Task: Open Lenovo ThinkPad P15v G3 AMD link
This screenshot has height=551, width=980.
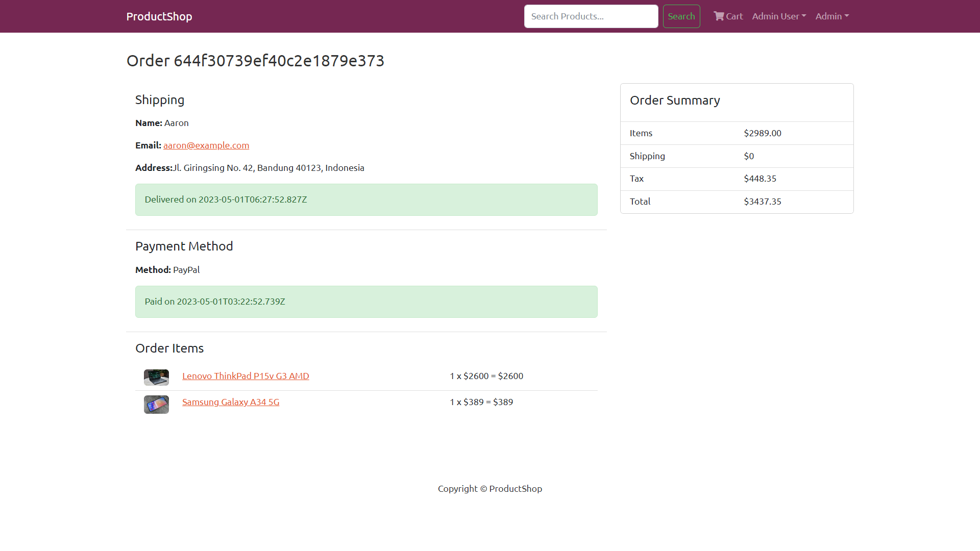Action: coord(246,376)
